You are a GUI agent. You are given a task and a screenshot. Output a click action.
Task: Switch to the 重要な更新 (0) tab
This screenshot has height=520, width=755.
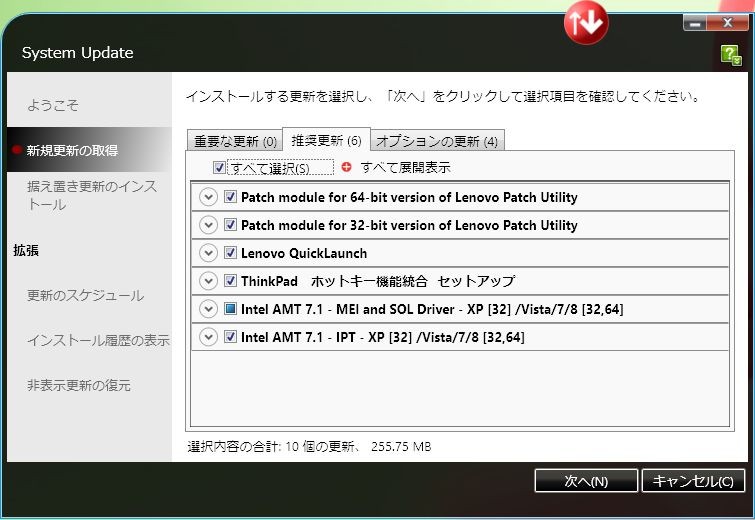(235, 141)
